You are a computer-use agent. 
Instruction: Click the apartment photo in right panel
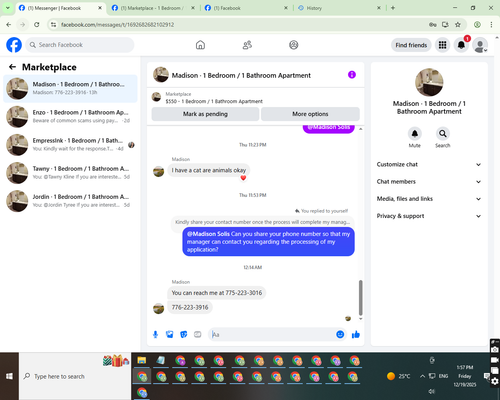click(x=429, y=82)
